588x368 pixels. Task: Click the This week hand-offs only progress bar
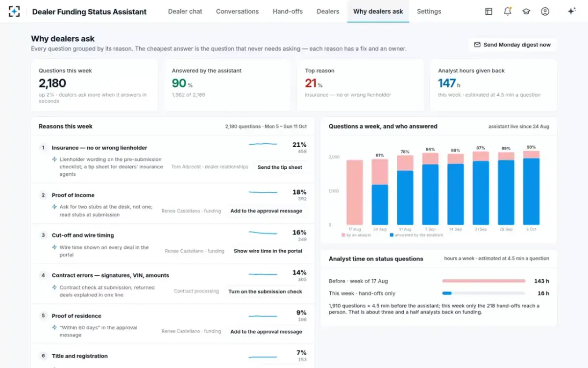[x=484, y=293]
